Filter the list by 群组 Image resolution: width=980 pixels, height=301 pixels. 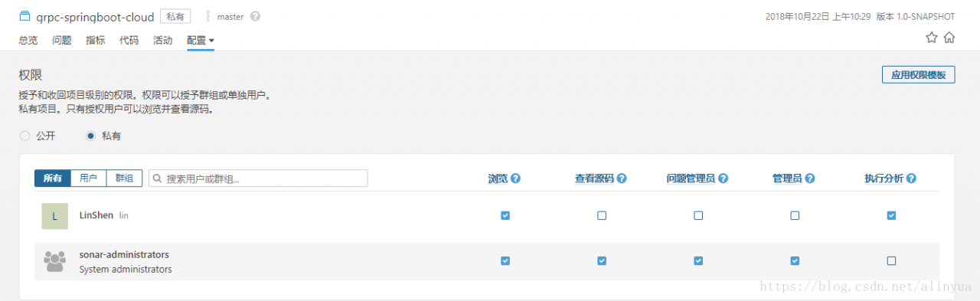tap(123, 178)
